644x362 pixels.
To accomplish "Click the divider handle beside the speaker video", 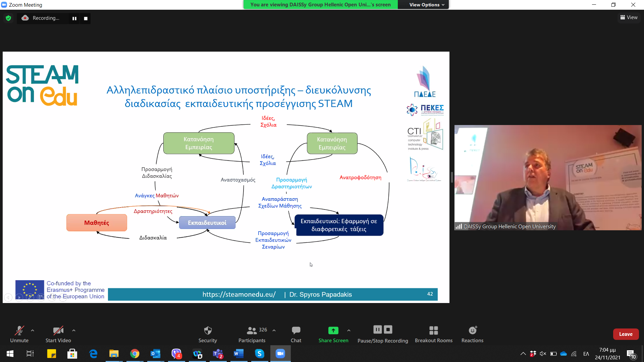I will [452, 177].
